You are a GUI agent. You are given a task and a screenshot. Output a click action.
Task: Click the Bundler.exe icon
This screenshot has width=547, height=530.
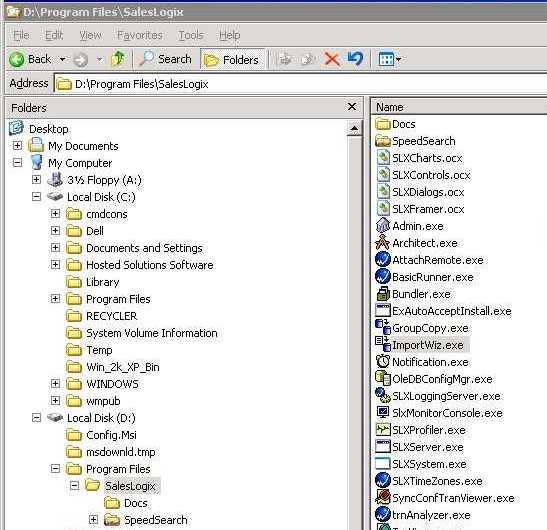382,293
